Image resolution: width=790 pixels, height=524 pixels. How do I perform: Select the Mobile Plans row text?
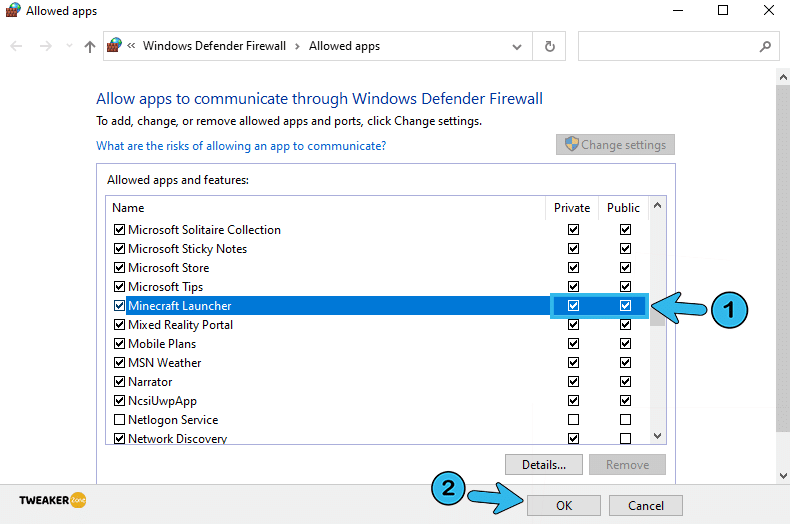[162, 344]
